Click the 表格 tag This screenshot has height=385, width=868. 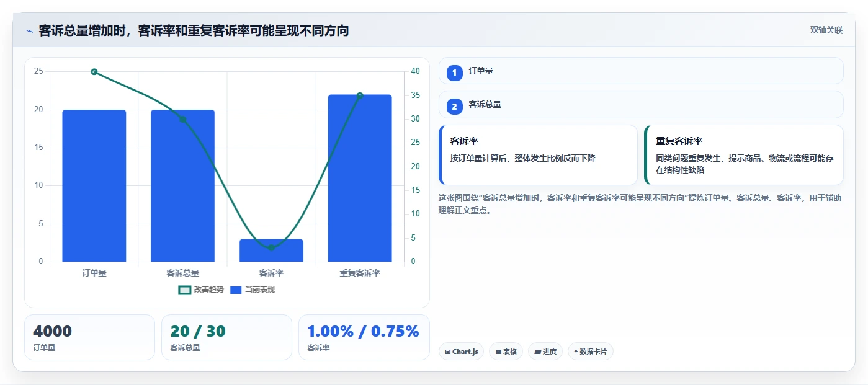506,352
